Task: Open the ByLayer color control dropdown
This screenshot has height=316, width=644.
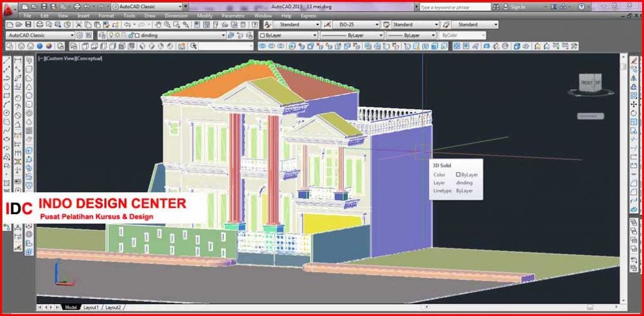Action: click(314, 36)
